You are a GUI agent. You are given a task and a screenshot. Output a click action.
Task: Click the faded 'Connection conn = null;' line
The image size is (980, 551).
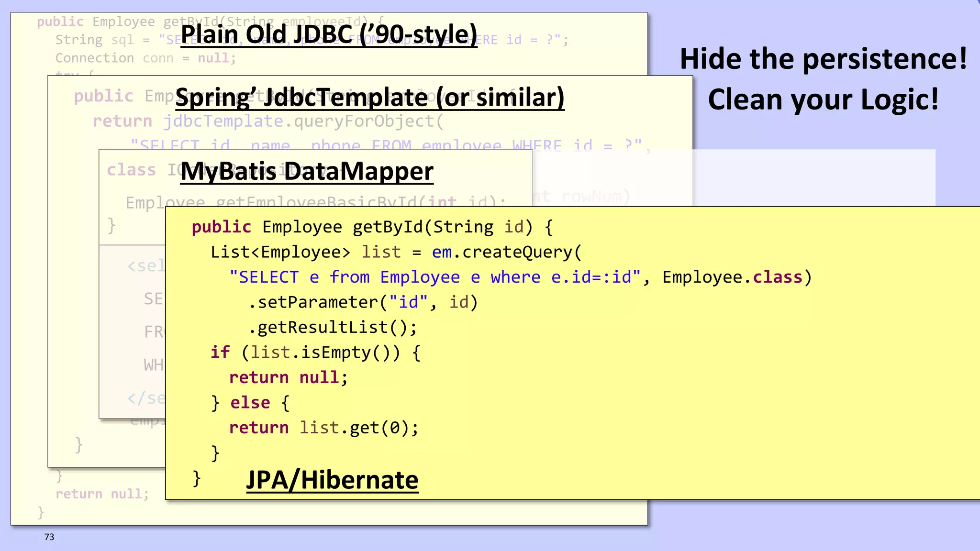click(145, 58)
